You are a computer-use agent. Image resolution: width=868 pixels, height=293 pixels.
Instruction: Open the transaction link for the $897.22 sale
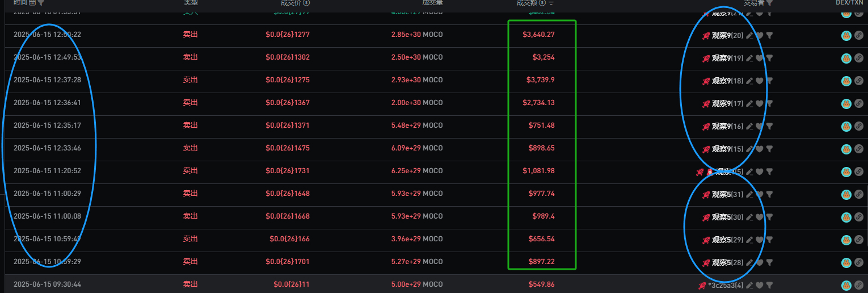858,262
